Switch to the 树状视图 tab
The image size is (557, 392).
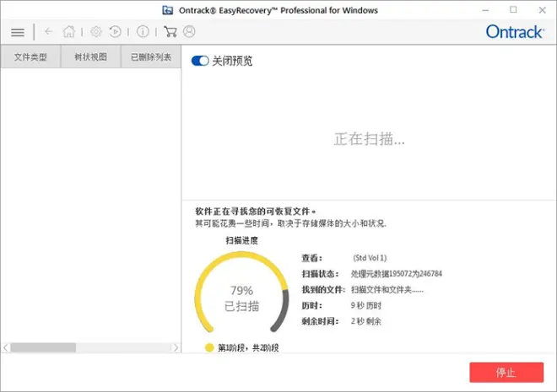90,56
